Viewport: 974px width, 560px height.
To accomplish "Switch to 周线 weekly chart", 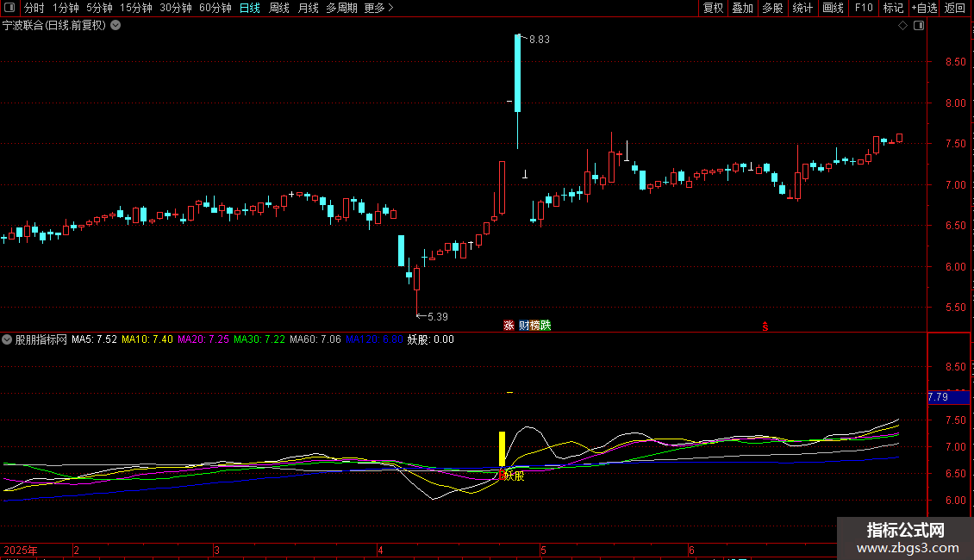I will pos(279,8).
